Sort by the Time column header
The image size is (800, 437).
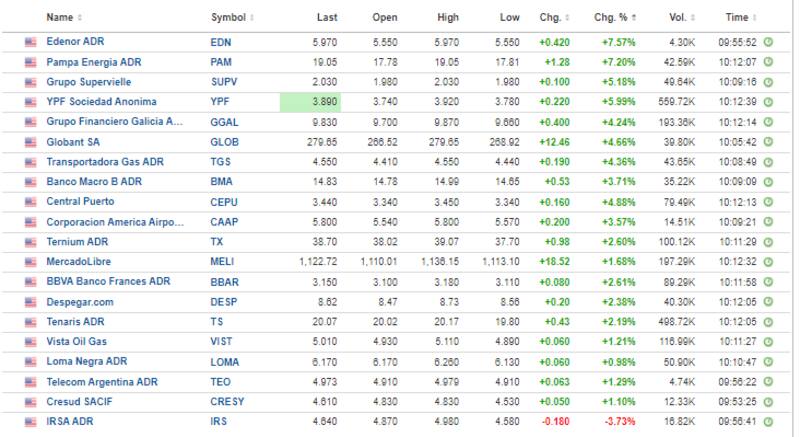pos(740,17)
